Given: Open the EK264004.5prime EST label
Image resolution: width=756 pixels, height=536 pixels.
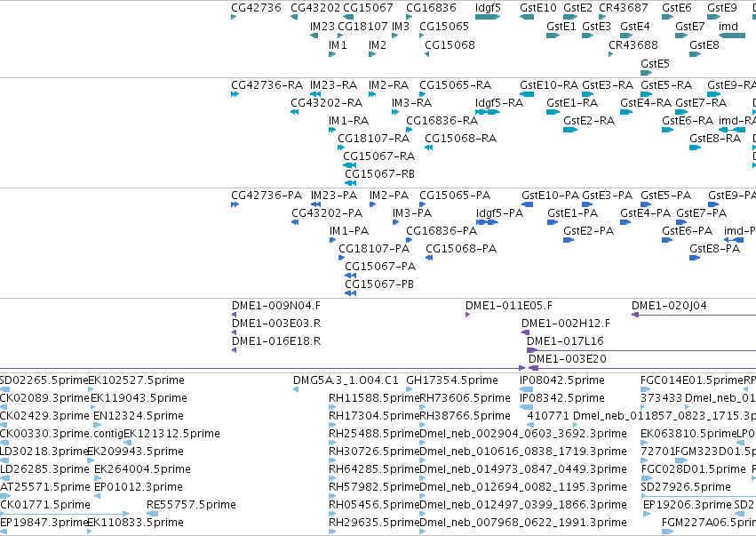Looking at the screenshot, I should pos(142,469).
